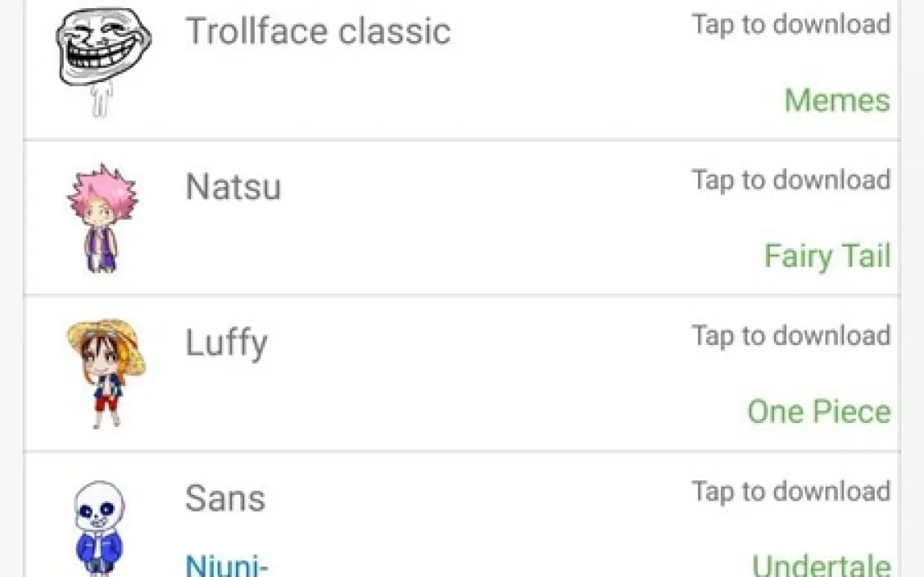Tap the pink-haired Natsu character icon
The height and width of the screenshot is (577, 924).
tap(102, 218)
